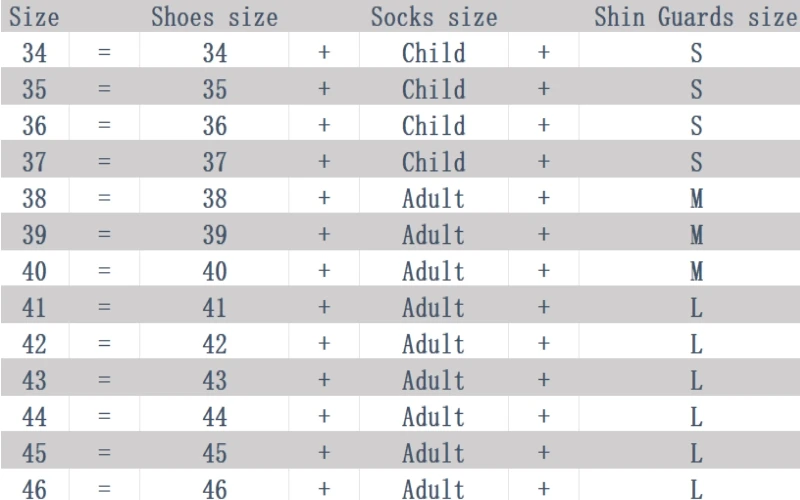This screenshot has width=800, height=500.
Task: Click the first-column Size cell reading 37
Action: point(34,162)
